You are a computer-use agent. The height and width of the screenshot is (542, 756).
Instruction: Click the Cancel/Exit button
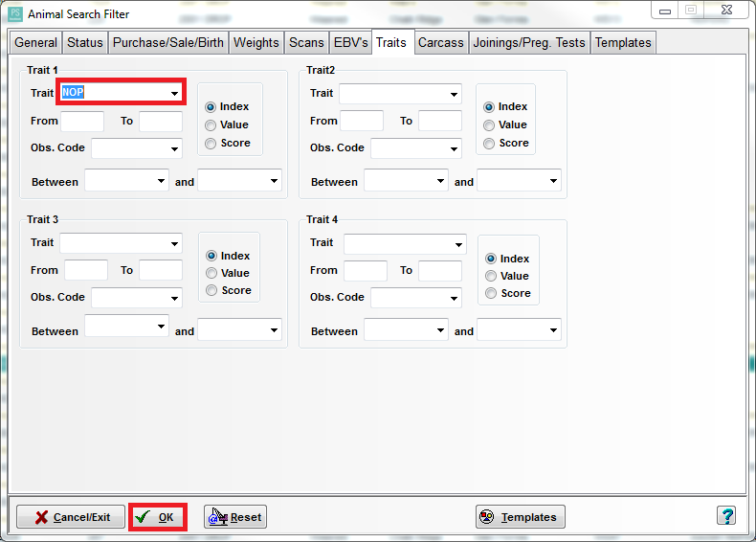coord(71,517)
